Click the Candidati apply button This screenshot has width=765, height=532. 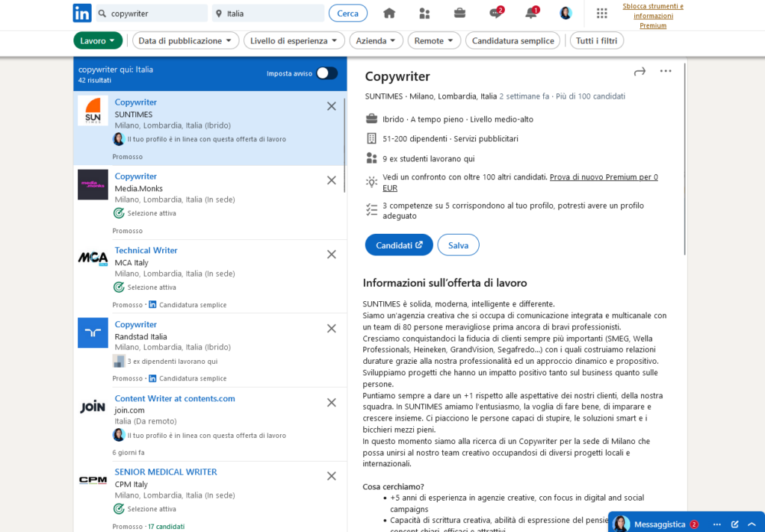pos(399,245)
